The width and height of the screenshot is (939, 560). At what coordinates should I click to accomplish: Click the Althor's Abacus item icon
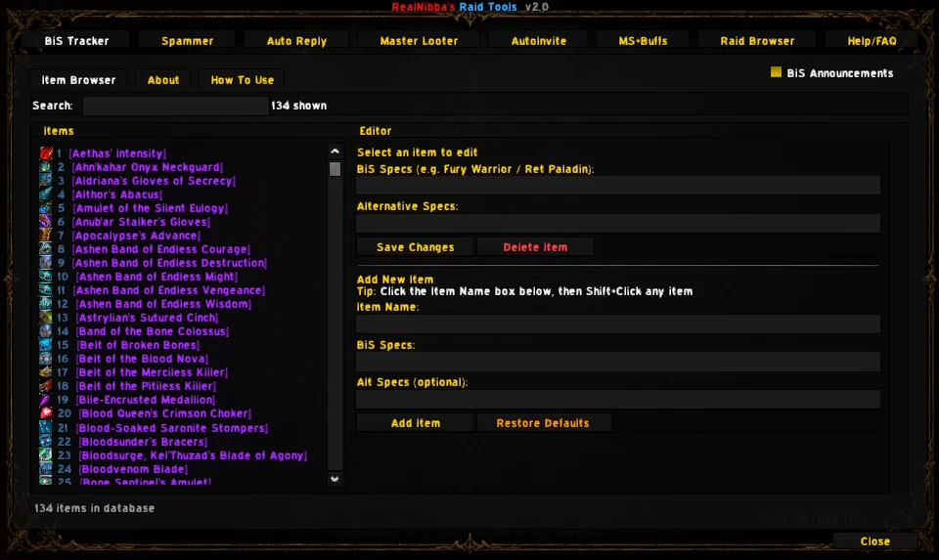pyautogui.click(x=46, y=194)
